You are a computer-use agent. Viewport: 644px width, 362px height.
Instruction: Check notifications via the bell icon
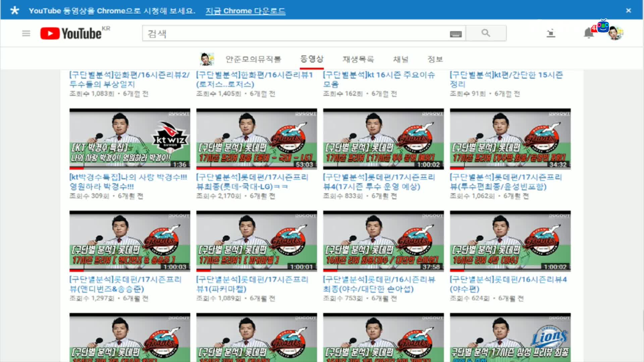(x=588, y=33)
